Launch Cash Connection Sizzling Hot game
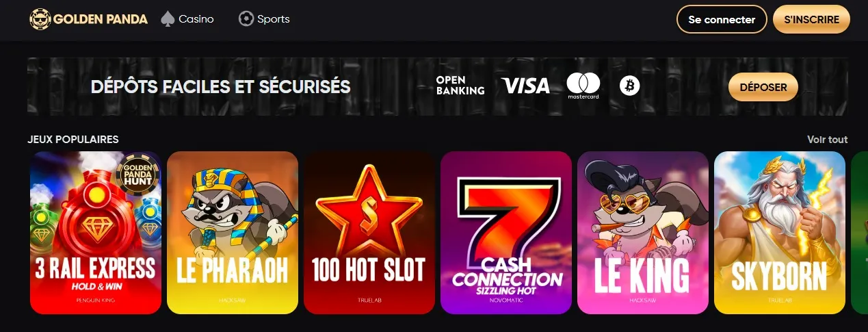Image resolution: width=868 pixels, height=332 pixels. coord(506,233)
